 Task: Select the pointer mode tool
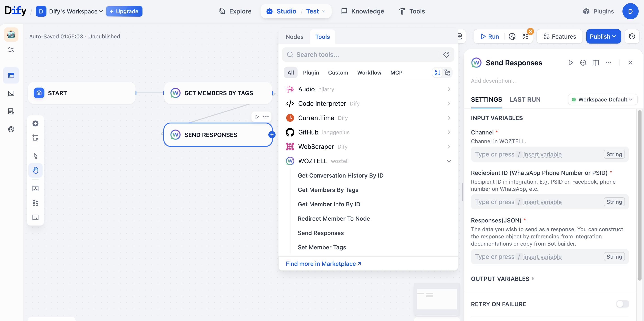[x=35, y=156]
